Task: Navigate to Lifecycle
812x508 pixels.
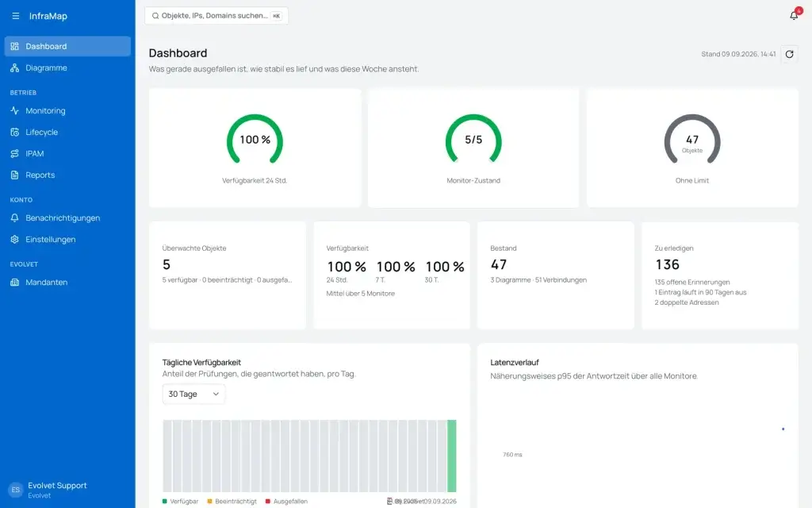Action: coord(67,133)
